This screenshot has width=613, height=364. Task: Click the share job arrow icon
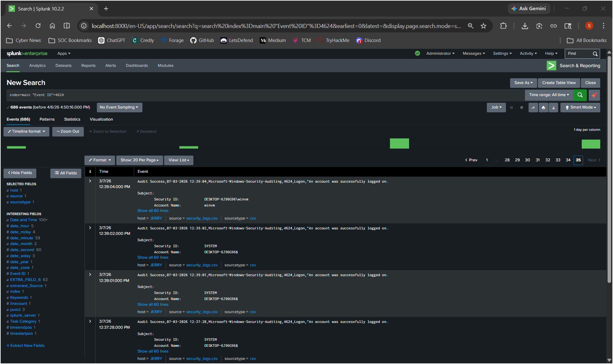coord(533,108)
